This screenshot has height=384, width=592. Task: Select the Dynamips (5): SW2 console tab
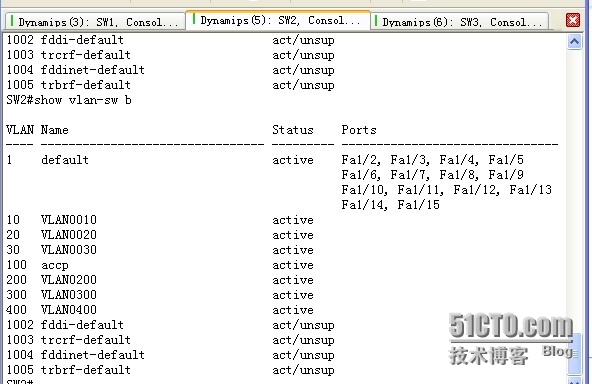click(x=278, y=20)
